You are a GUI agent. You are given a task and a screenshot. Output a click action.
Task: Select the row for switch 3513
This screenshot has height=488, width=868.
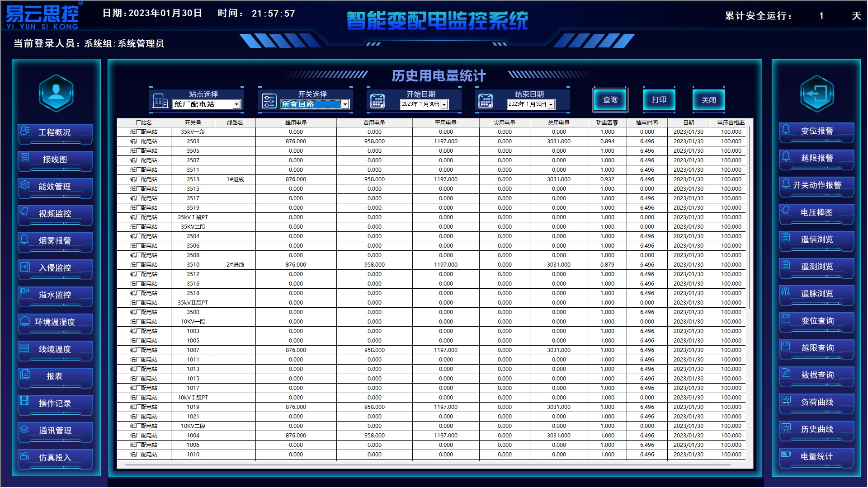pyautogui.click(x=316, y=179)
